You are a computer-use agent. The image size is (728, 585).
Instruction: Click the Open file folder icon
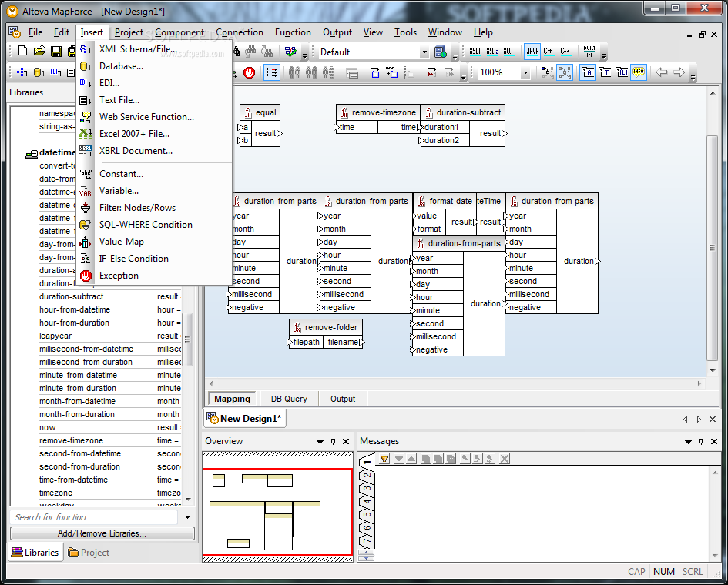(39, 51)
